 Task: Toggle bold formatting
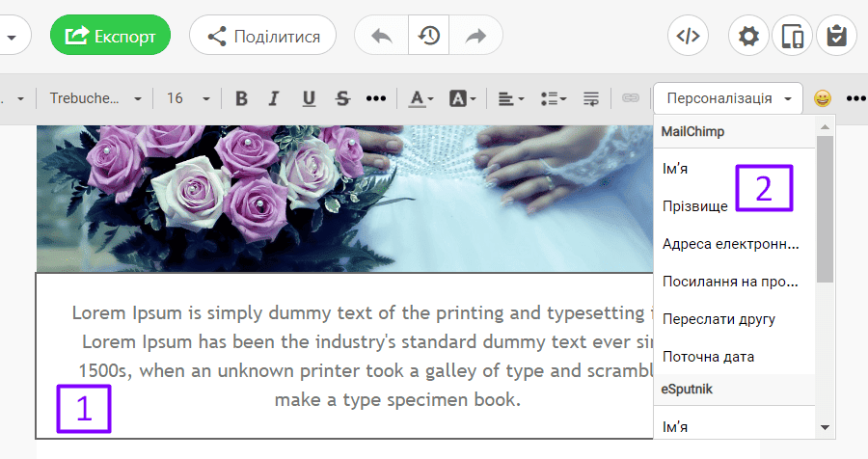241,98
